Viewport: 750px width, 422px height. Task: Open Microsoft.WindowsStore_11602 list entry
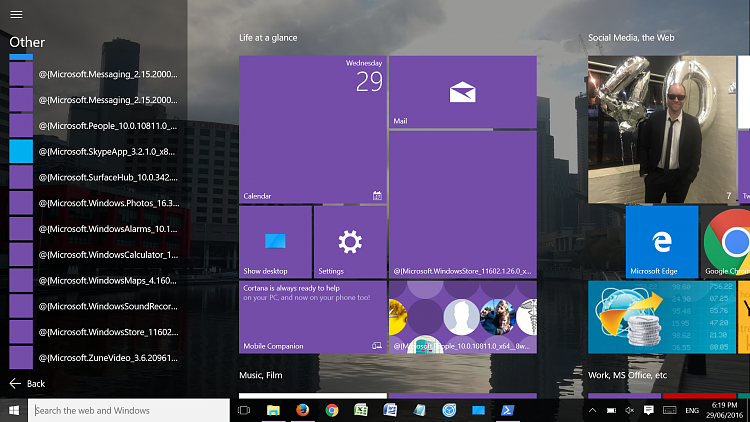click(x=94, y=333)
